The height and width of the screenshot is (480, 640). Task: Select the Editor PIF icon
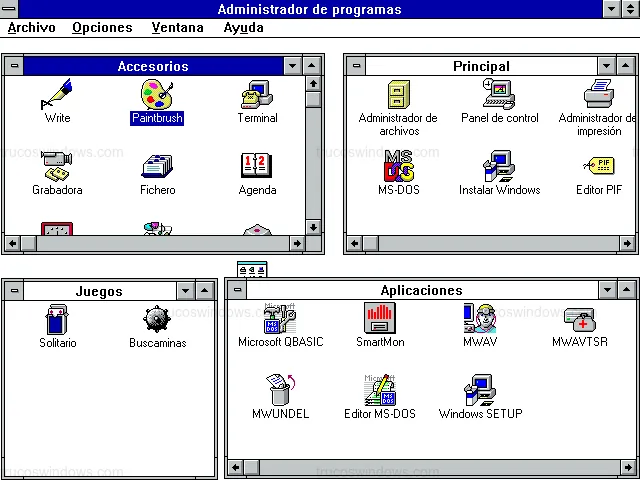pos(599,166)
